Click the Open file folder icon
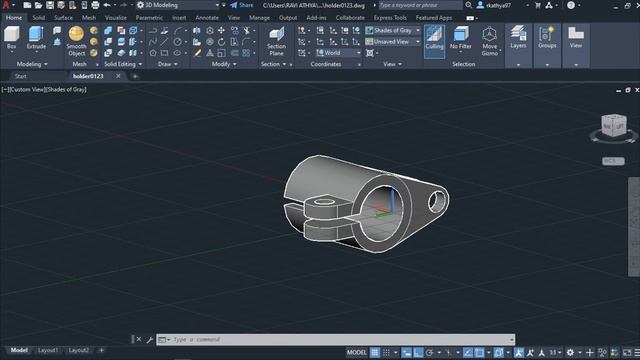Image resolution: width=640 pixels, height=360 pixels. click(38, 5)
